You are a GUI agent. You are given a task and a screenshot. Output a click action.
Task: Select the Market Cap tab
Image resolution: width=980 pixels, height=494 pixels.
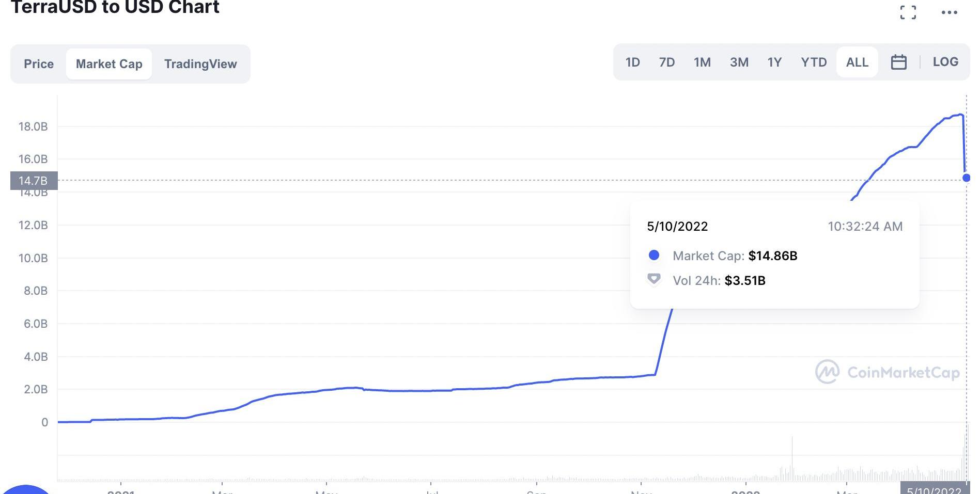click(109, 64)
